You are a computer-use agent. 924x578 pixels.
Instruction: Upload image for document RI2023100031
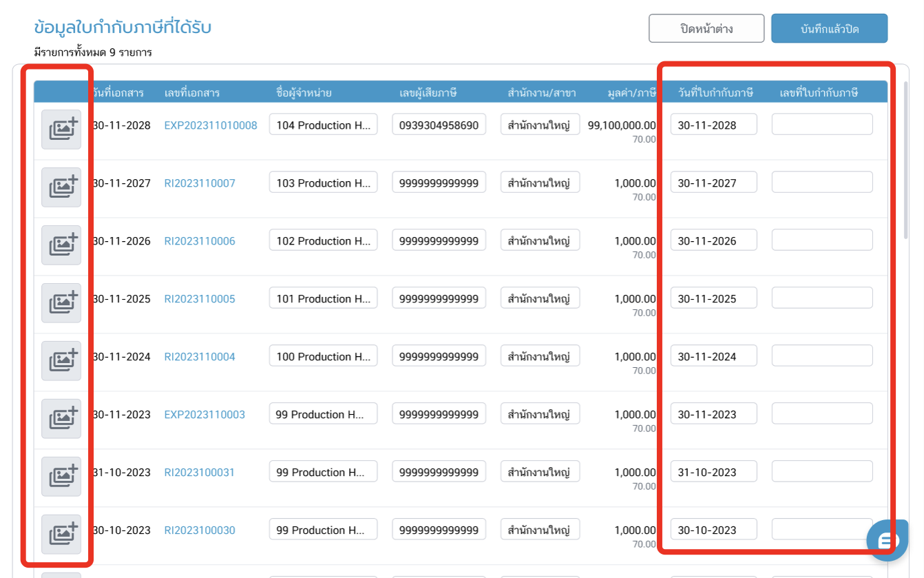61,476
